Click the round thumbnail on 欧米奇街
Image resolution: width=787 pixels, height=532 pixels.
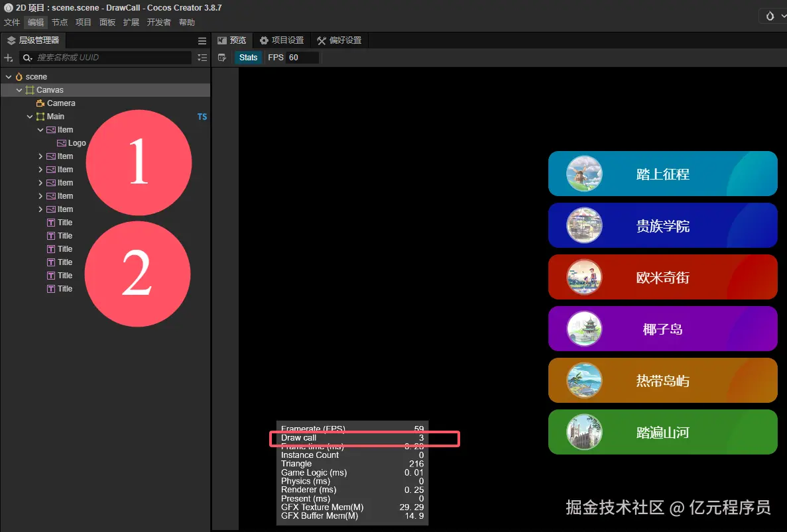(584, 277)
